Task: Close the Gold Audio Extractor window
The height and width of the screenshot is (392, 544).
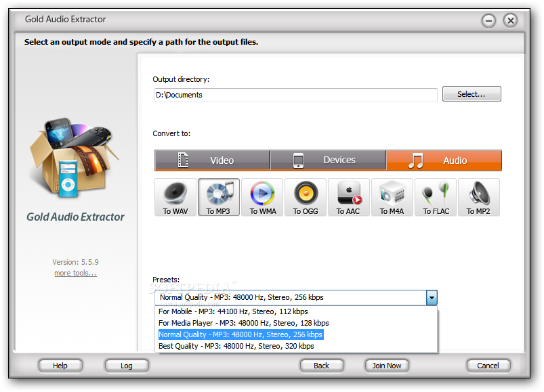Action: pyautogui.click(x=510, y=21)
